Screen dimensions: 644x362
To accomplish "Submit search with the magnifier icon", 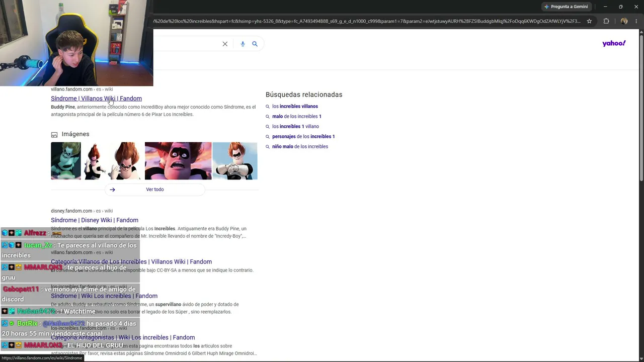I will pyautogui.click(x=255, y=44).
